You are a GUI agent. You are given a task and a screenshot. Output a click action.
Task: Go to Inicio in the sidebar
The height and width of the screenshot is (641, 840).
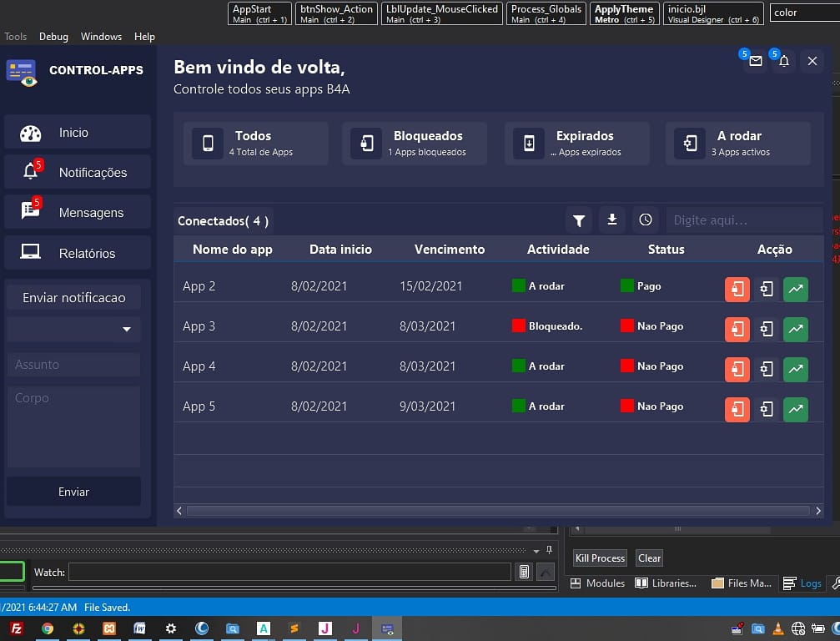coord(78,133)
